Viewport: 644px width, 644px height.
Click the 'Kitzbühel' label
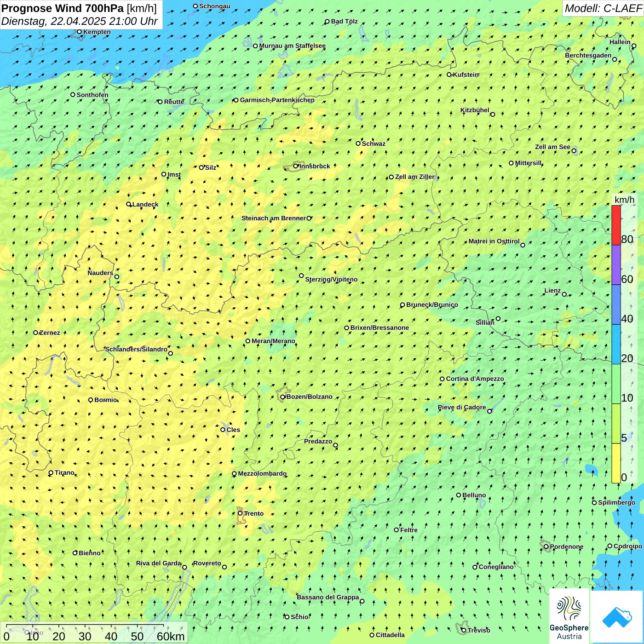(475, 110)
